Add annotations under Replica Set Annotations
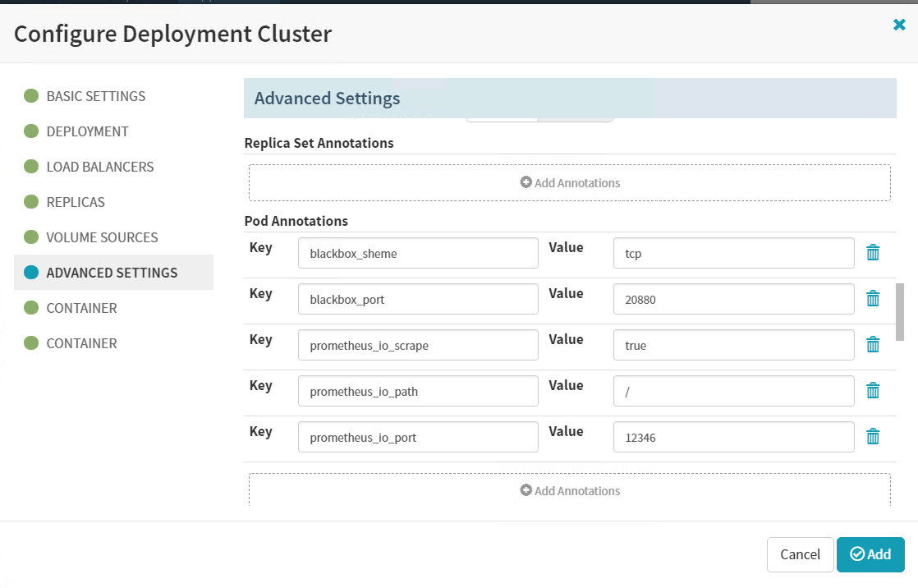The height and width of the screenshot is (588, 918). [570, 183]
